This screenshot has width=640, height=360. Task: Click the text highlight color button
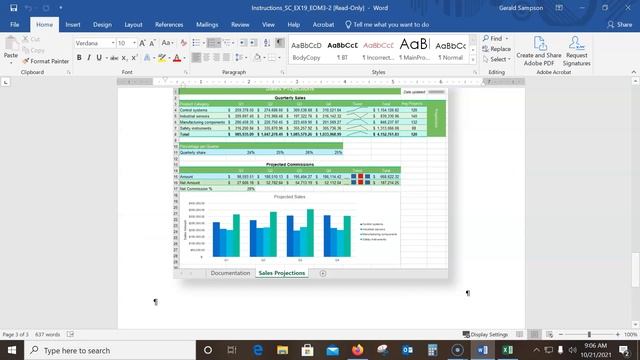pos(162,58)
